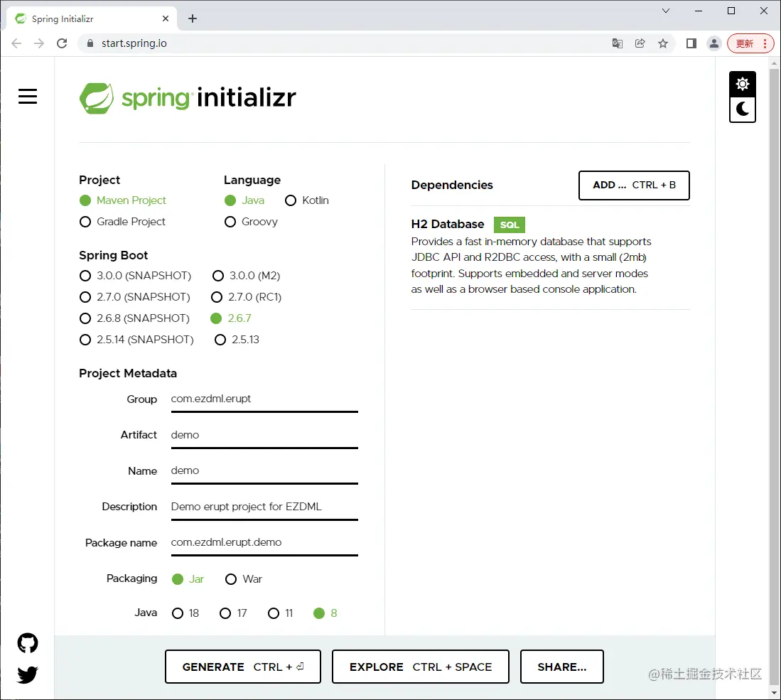The image size is (781, 700).
Task: Select Spring Boot 3.0.0 (SNAPSHOT)
Action: tap(135, 276)
